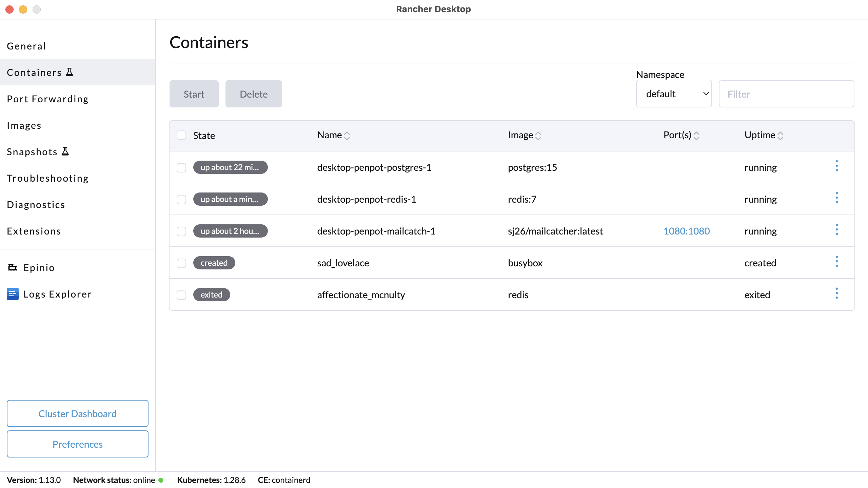Screen dimensions: 868x488
Task: Open the Epinio extension
Action: 78,268
